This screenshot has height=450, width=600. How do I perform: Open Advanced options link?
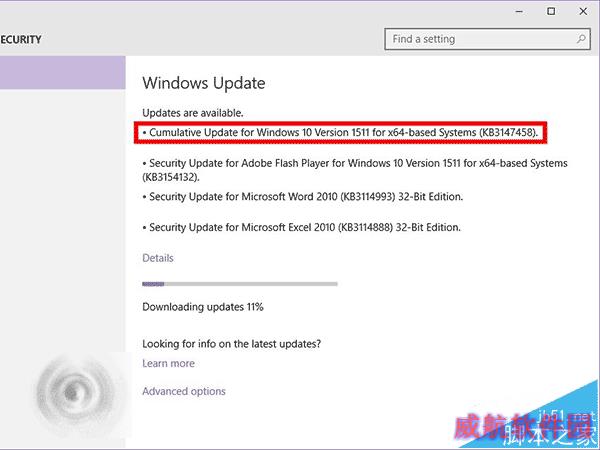[184, 391]
